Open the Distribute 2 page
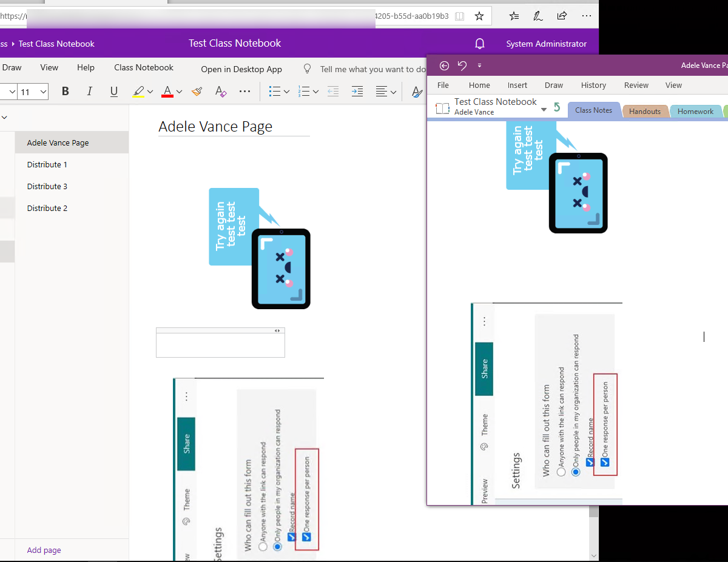Image resolution: width=728 pixels, height=562 pixels. [72, 208]
